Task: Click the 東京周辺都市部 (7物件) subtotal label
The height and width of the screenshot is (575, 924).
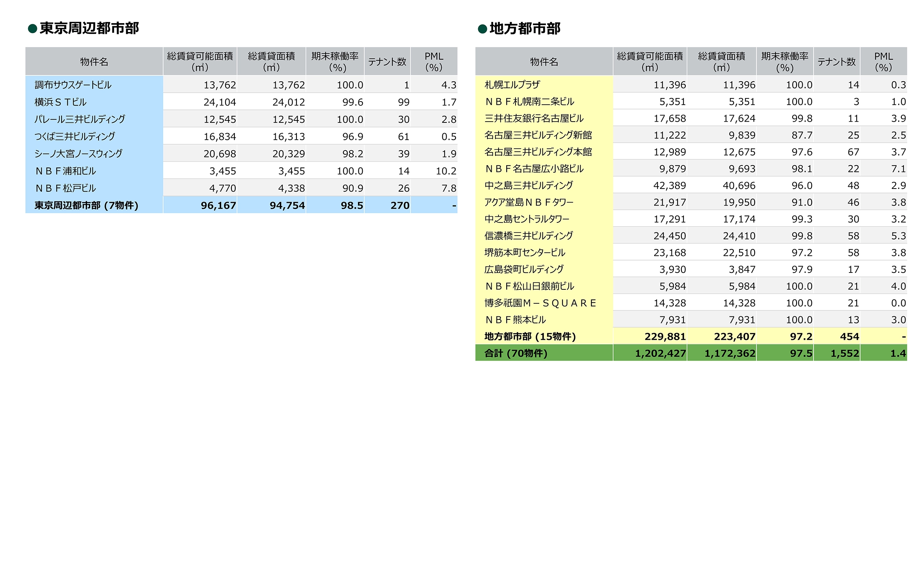Action: point(86,205)
